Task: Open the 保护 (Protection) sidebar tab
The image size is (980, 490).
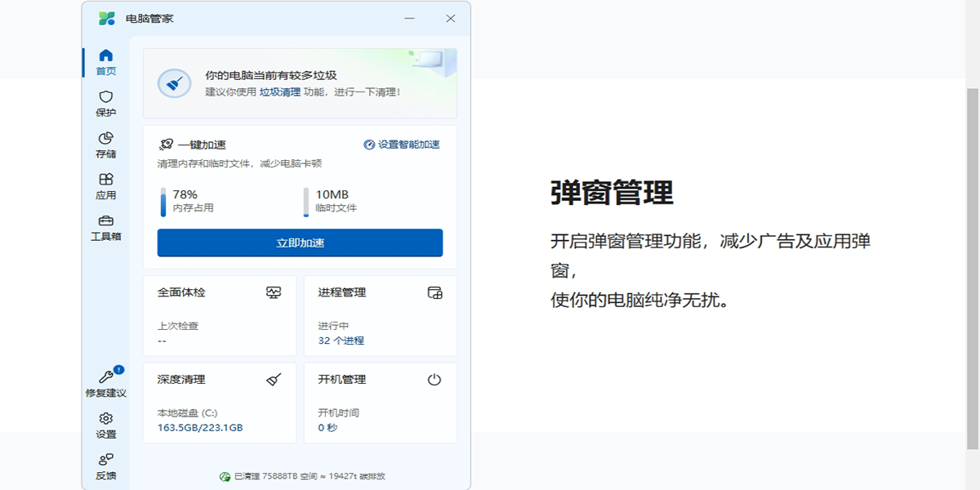Action: tap(105, 103)
